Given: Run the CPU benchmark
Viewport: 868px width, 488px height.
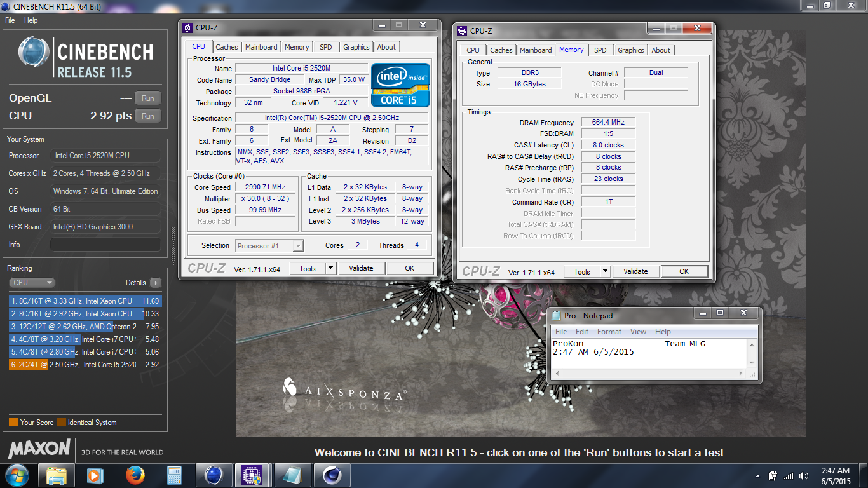Looking at the screenshot, I should coord(148,116).
